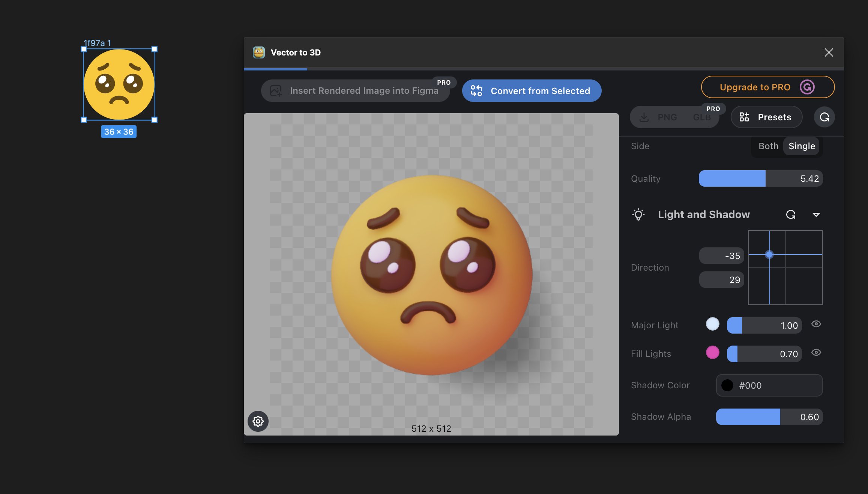
Task: Open the Fill Lights magenta color swatch
Action: coord(712,353)
